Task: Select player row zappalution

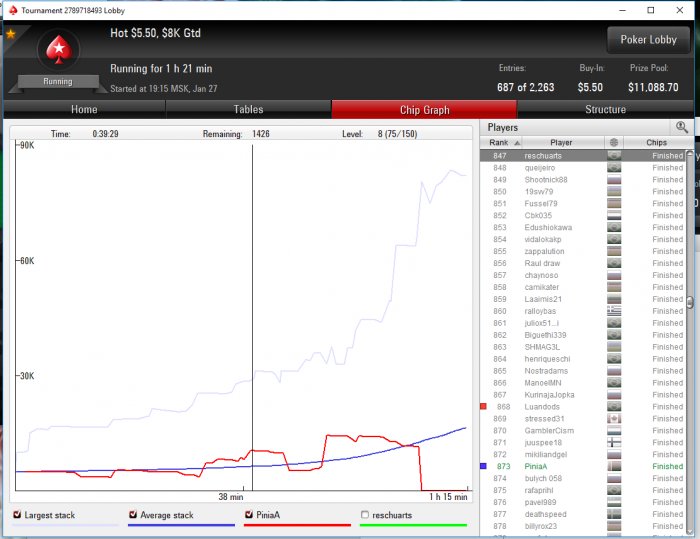Action: (x=582, y=251)
